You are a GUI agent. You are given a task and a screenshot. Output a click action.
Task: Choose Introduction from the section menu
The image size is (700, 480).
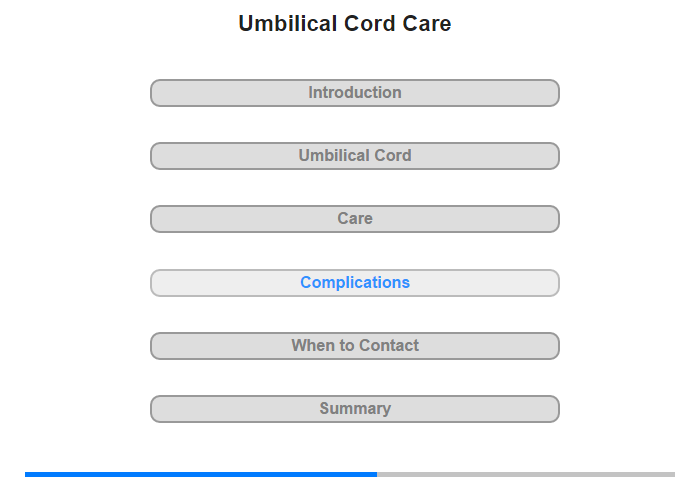[355, 93]
